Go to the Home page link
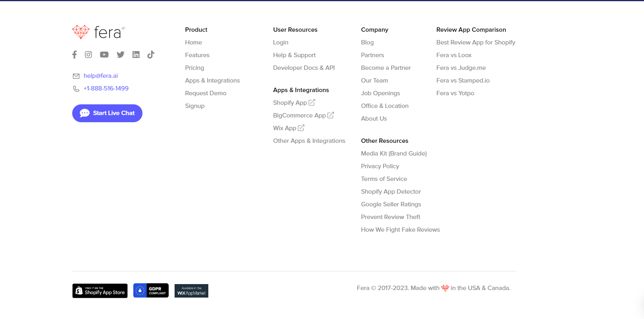The height and width of the screenshot is (319, 644). 194,42
